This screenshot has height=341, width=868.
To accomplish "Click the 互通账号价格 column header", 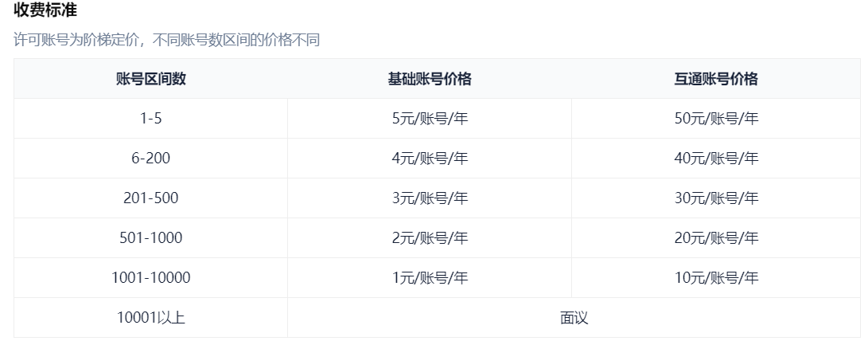I will 716,79.
